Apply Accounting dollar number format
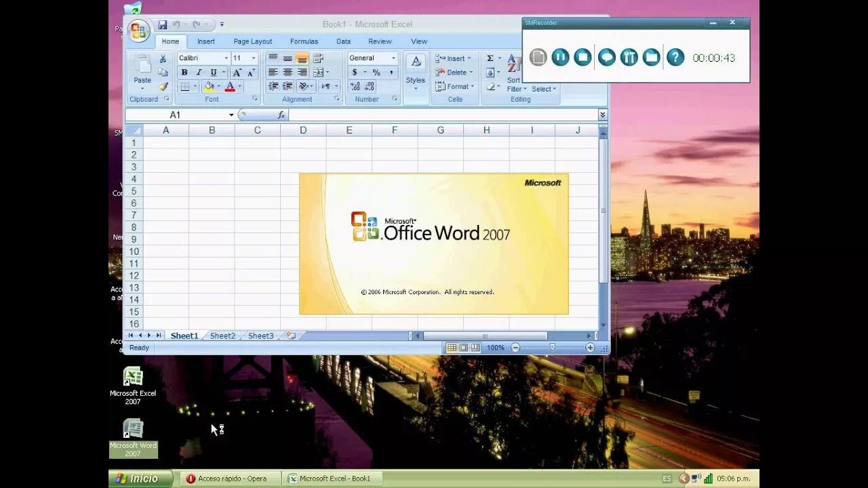 pos(355,73)
